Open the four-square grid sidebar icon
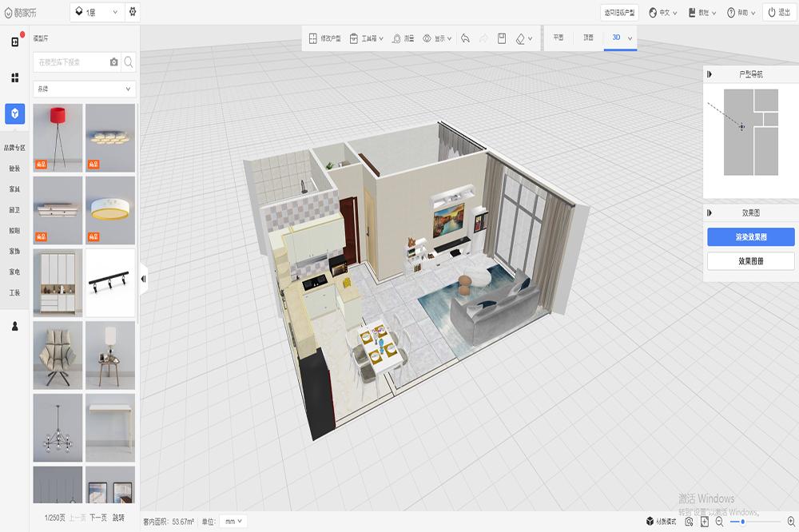 pos(14,77)
